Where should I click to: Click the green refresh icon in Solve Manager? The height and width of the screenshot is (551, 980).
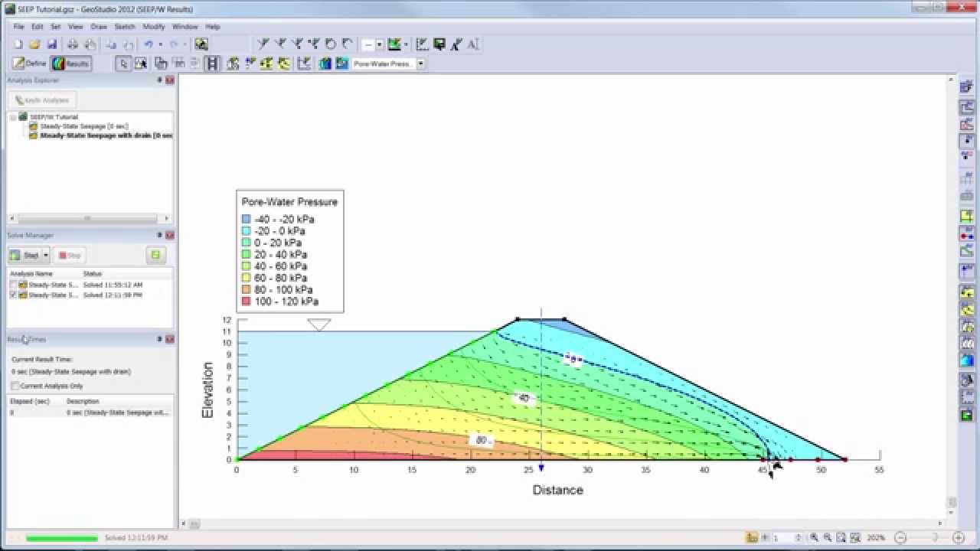click(155, 255)
